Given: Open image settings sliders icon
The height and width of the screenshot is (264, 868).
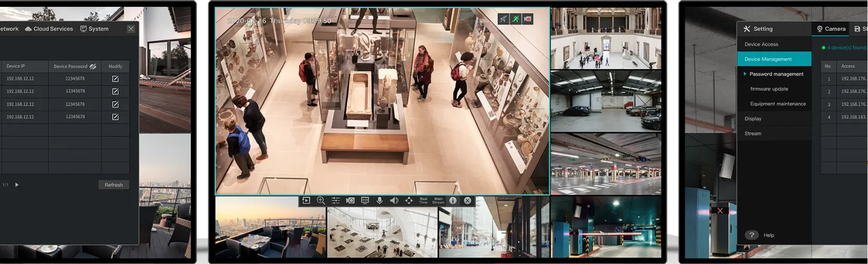Looking at the screenshot, I should 336,201.
